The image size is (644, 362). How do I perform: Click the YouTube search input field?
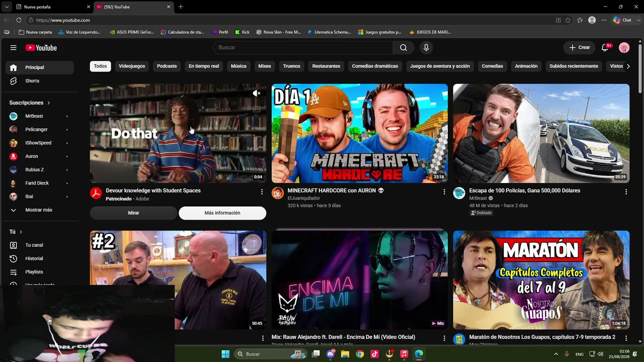[303, 47]
